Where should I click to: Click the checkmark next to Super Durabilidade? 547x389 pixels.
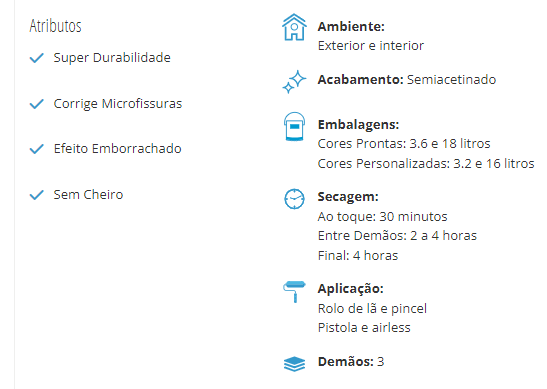[37, 58]
